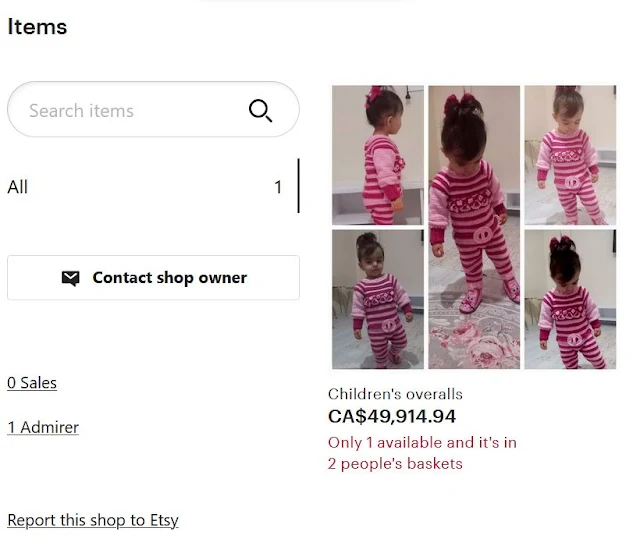Click Contact shop owner button
The width and height of the screenshot is (640, 546).
(153, 277)
